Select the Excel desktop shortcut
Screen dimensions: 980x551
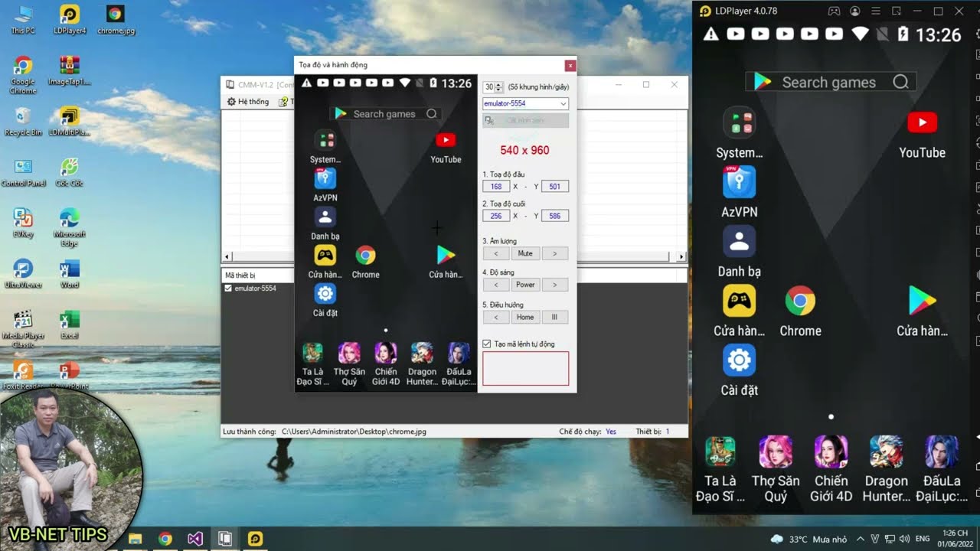click(x=70, y=324)
